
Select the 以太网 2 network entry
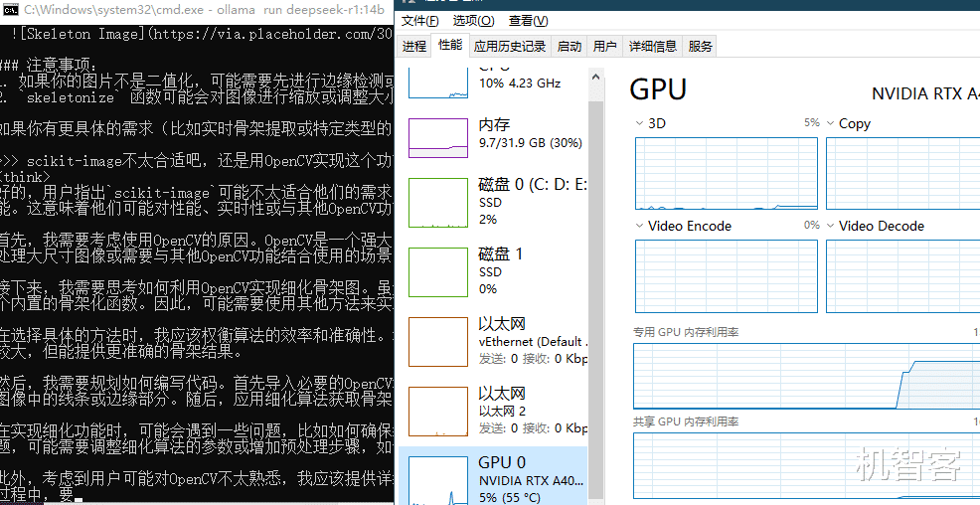(493, 411)
